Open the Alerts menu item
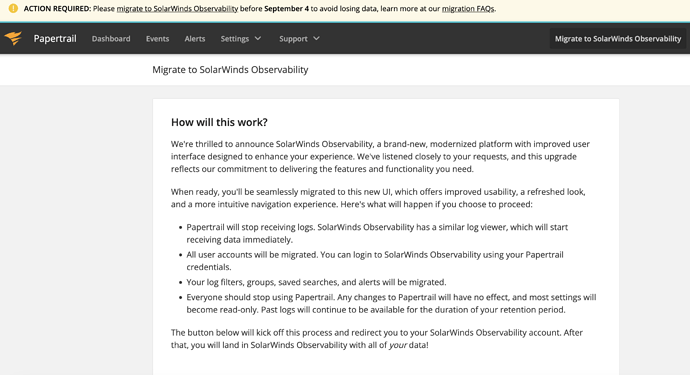This screenshot has height=375, width=690. point(195,39)
